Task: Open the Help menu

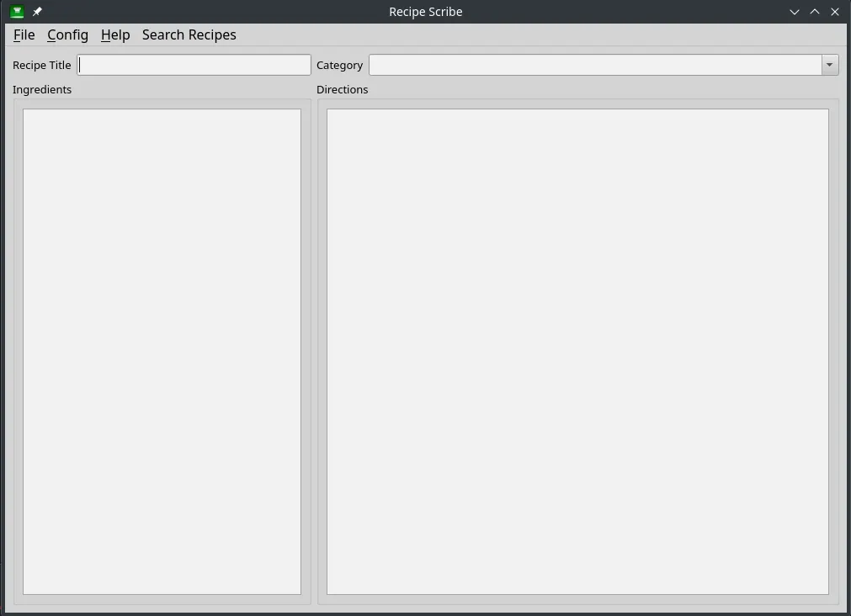Action: 115,35
